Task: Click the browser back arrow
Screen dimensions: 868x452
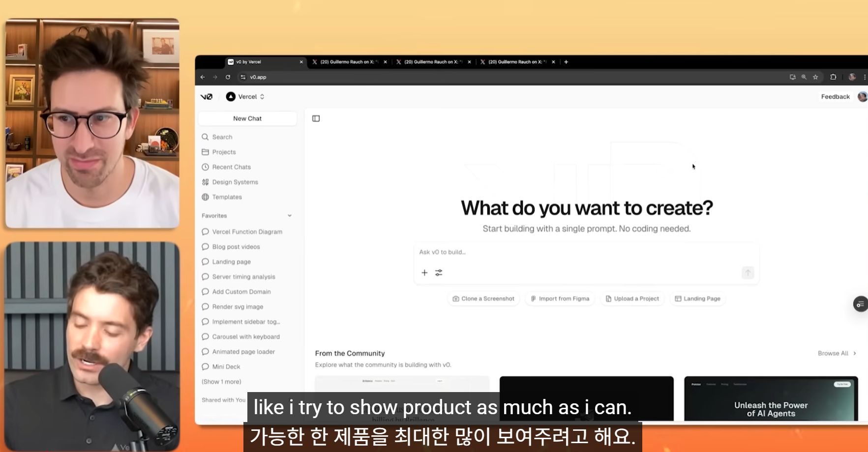Action: [x=203, y=77]
